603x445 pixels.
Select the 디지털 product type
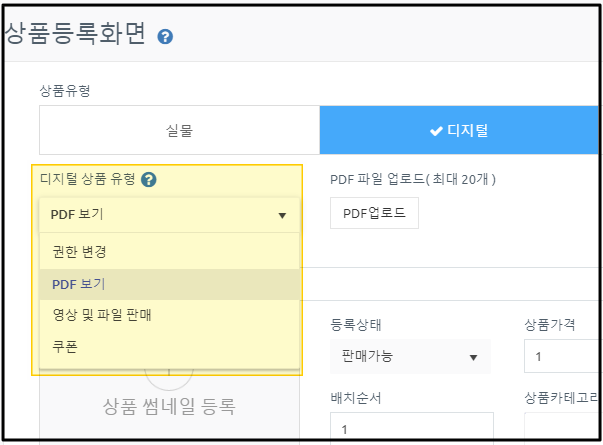[460, 130]
